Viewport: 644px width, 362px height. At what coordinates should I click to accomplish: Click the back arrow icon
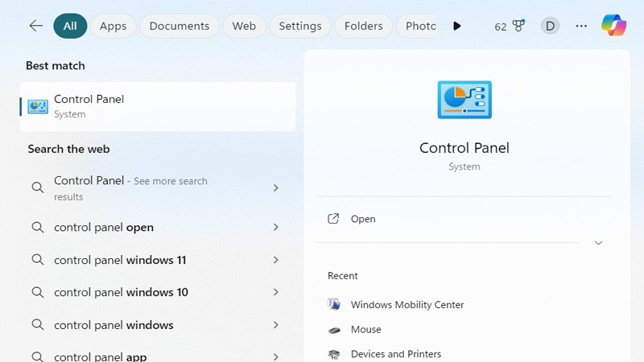click(x=35, y=26)
